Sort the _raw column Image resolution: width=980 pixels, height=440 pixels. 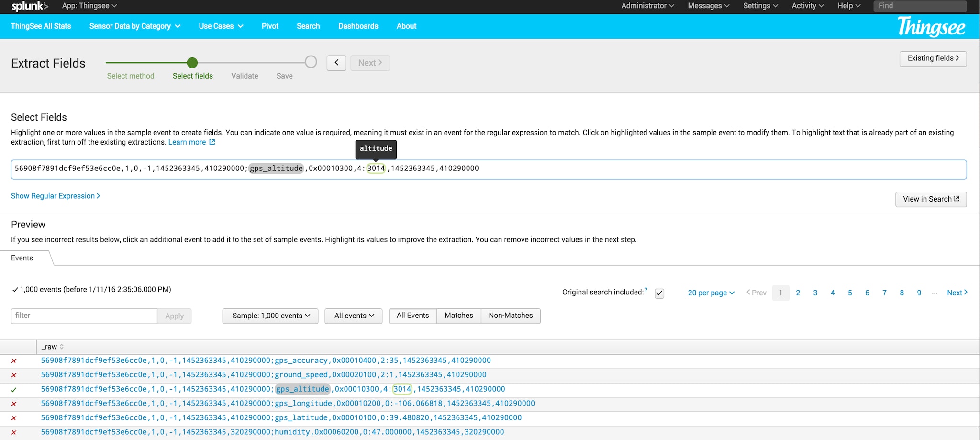52,347
